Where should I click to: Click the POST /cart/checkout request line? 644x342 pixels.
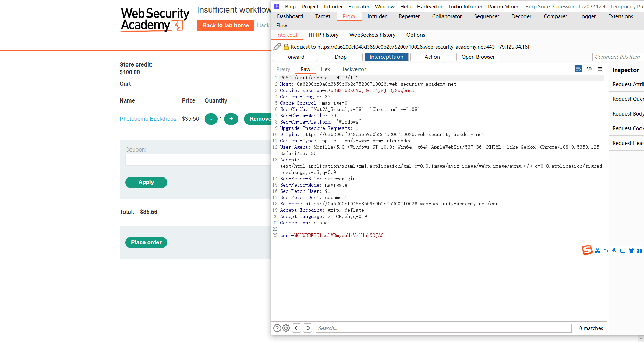coord(319,78)
